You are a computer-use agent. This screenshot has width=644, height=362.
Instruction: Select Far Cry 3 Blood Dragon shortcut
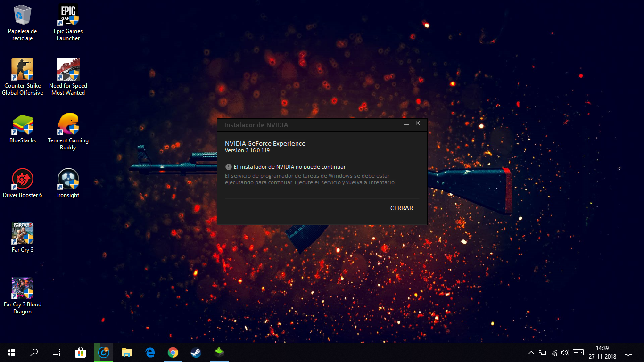coord(23,296)
